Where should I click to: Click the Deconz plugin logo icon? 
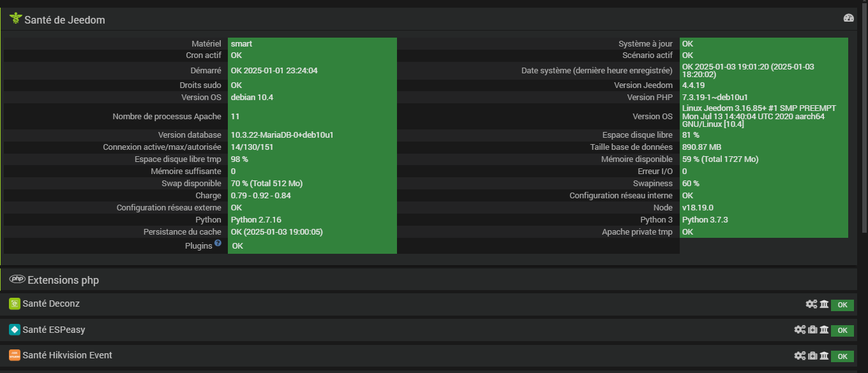pos(14,304)
